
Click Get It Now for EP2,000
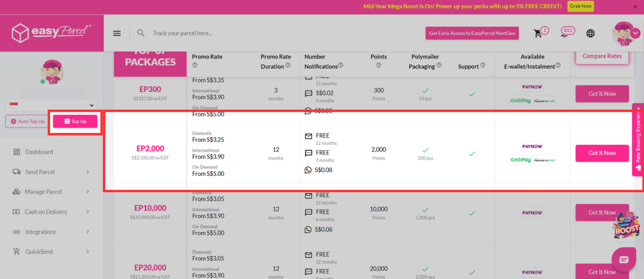[602, 153]
